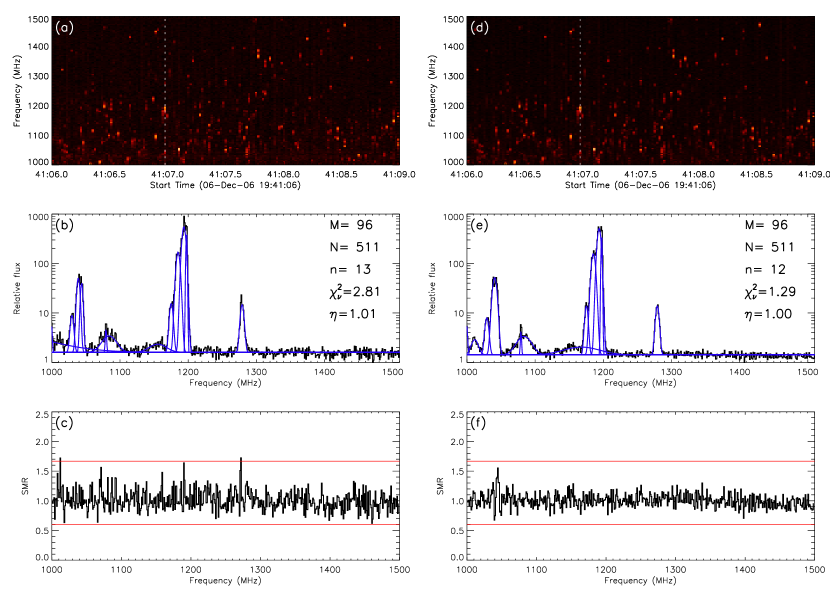This screenshot has height=593, width=830.
Task: Click the 'Relative flux' label of panel (b)
Action: pos(17,288)
